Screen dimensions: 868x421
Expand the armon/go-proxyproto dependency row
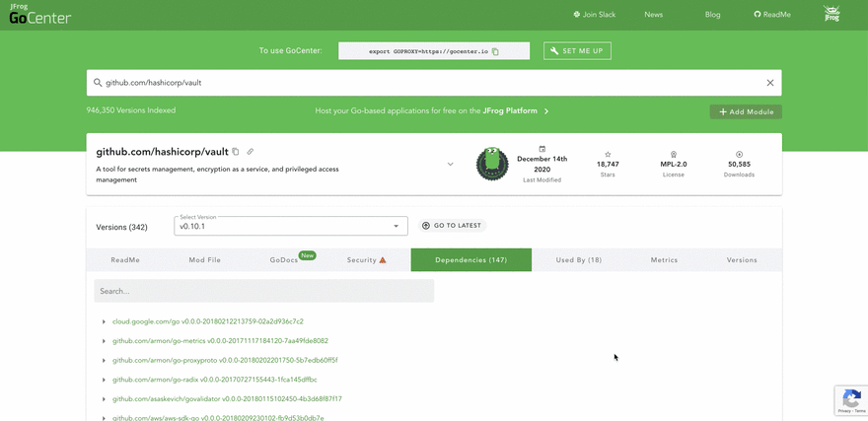pos(104,360)
